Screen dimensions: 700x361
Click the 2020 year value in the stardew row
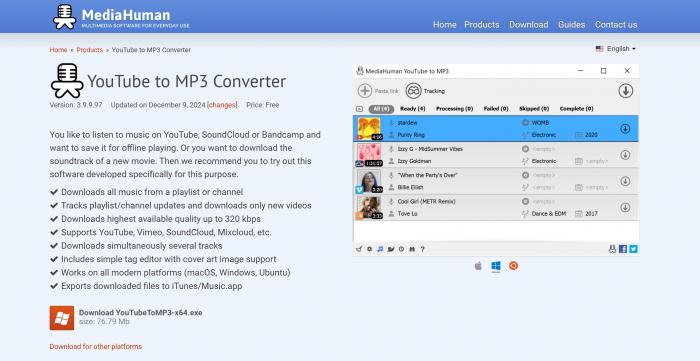point(591,135)
